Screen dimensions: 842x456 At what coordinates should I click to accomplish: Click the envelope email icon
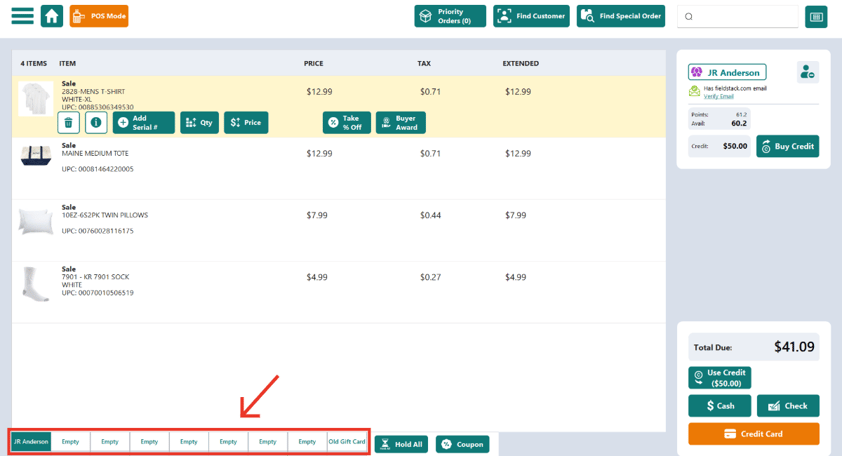click(694, 91)
